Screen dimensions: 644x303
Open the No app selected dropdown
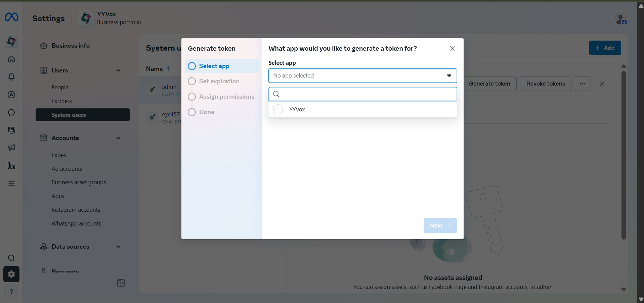tap(363, 75)
